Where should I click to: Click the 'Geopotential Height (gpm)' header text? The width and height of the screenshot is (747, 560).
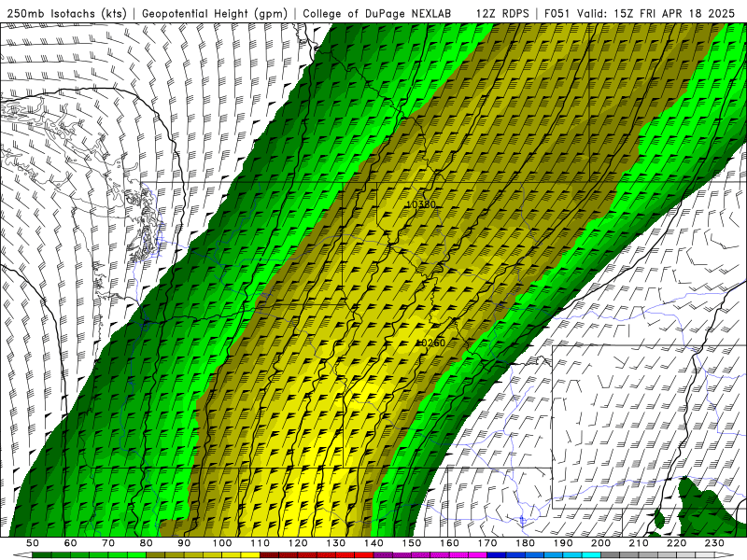(x=215, y=13)
